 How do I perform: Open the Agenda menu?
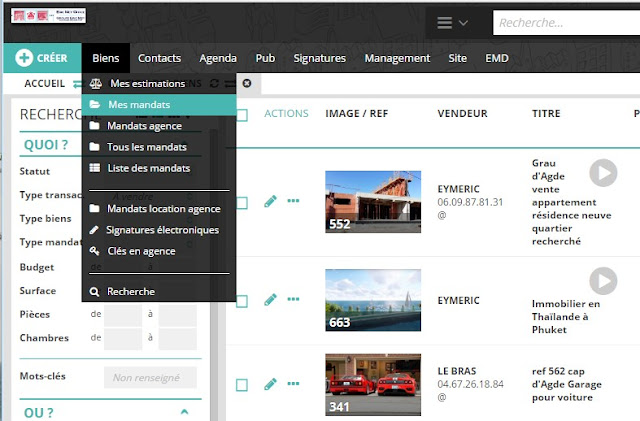point(218,58)
